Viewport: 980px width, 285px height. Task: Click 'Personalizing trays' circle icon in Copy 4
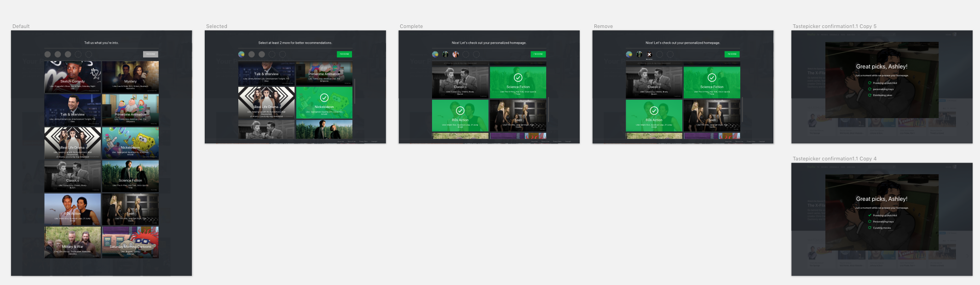pos(870,222)
